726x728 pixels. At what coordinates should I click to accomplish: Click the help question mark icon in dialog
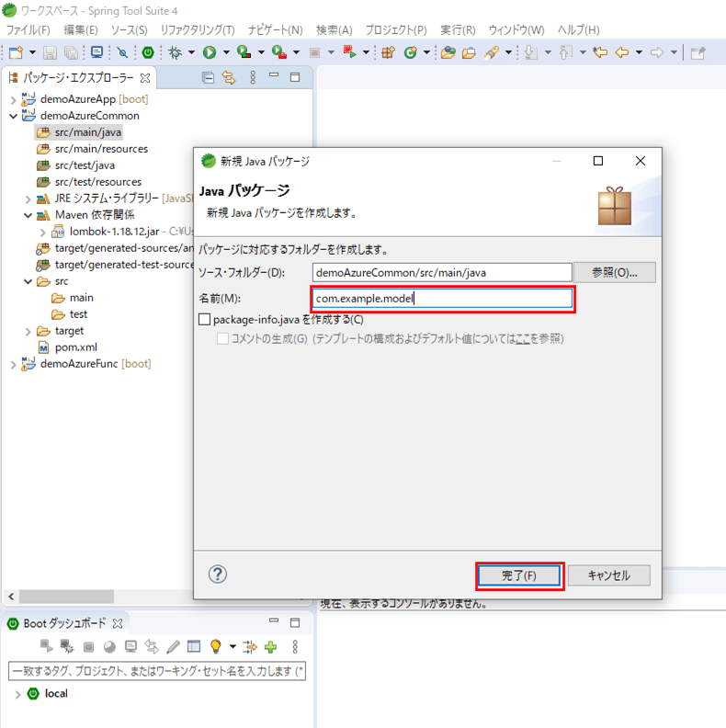pos(217,574)
